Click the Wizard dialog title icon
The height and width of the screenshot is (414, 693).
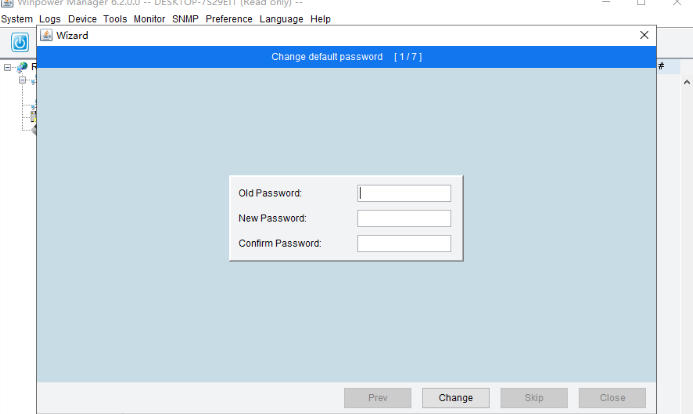click(46, 35)
